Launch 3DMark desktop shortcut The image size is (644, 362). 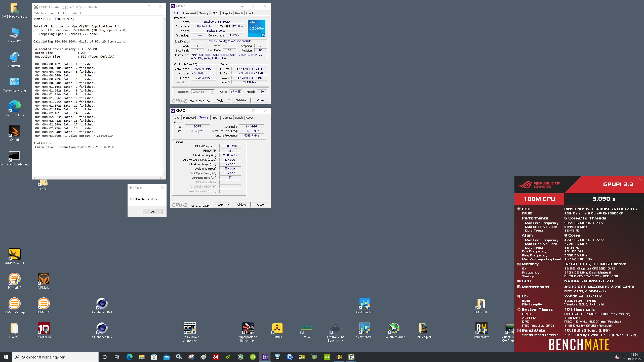pos(14,133)
